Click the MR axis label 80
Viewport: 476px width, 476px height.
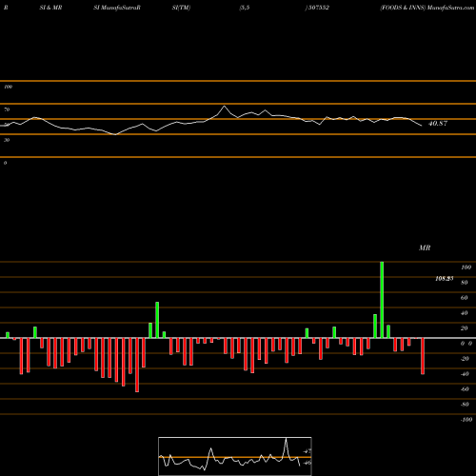(x=465, y=283)
